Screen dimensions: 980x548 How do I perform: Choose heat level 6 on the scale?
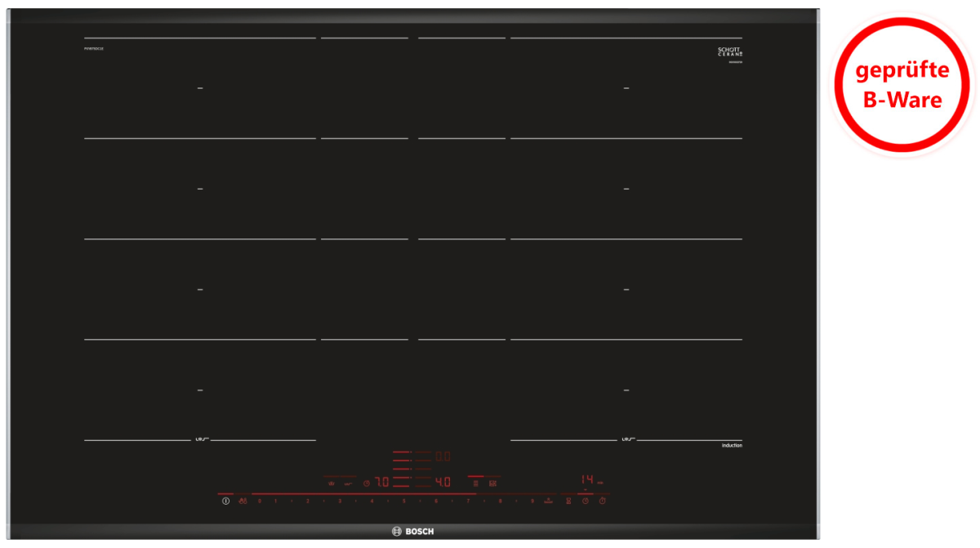click(436, 501)
